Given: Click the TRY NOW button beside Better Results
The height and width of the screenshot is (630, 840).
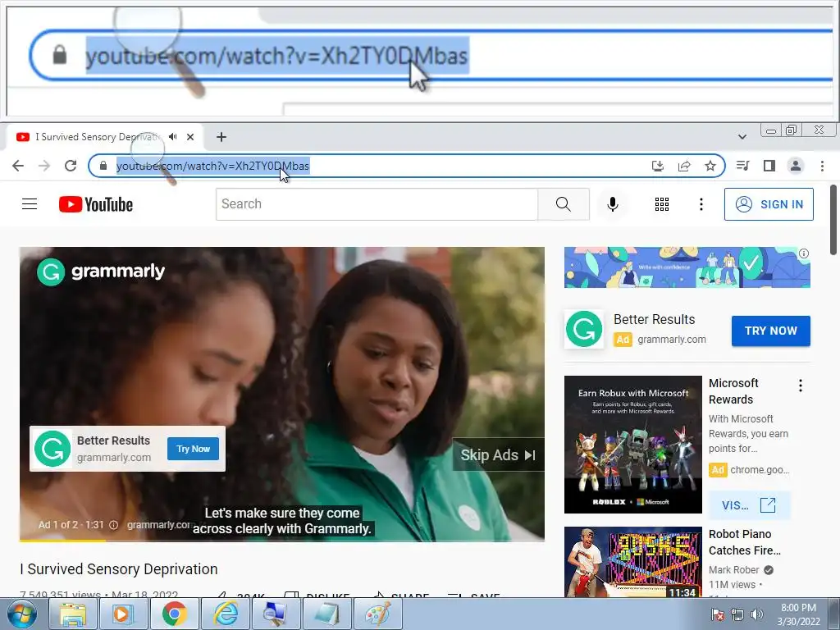Looking at the screenshot, I should pos(771,331).
